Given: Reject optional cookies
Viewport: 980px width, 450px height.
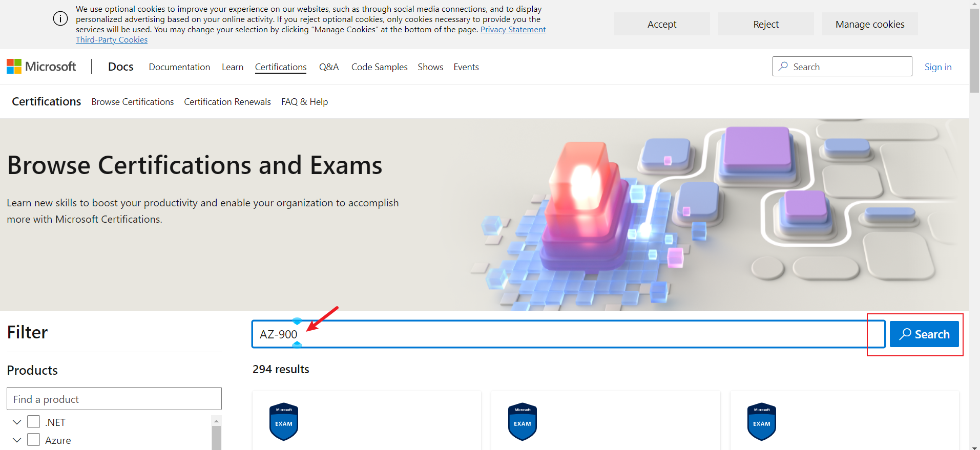Looking at the screenshot, I should 766,24.
